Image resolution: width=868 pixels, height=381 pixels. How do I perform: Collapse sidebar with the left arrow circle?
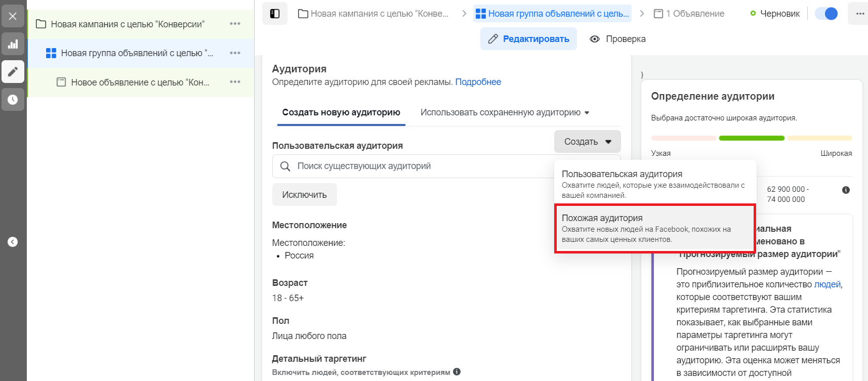[13, 242]
